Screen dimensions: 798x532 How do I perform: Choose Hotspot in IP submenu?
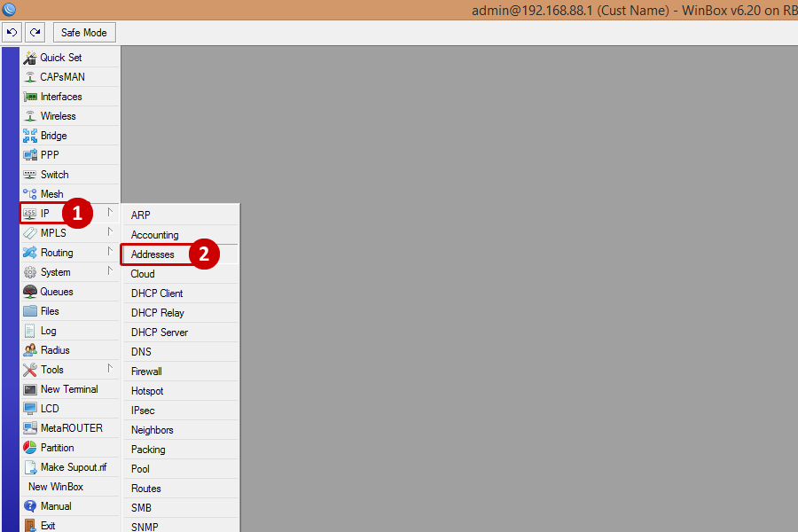tap(181, 391)
